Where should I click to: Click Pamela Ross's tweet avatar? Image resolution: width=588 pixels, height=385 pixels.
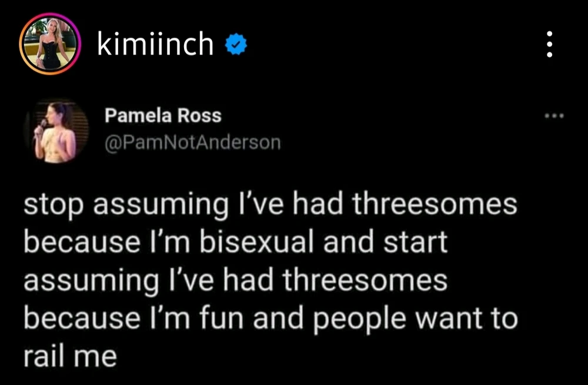(x=56, y=131)
